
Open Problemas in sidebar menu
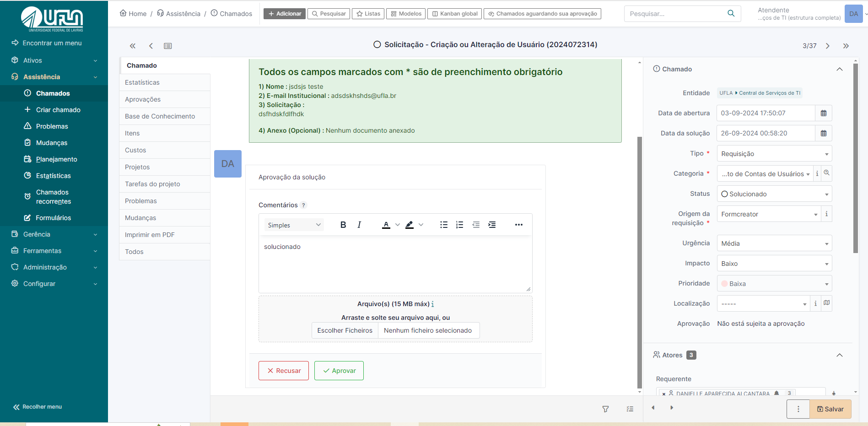point(54,126)
